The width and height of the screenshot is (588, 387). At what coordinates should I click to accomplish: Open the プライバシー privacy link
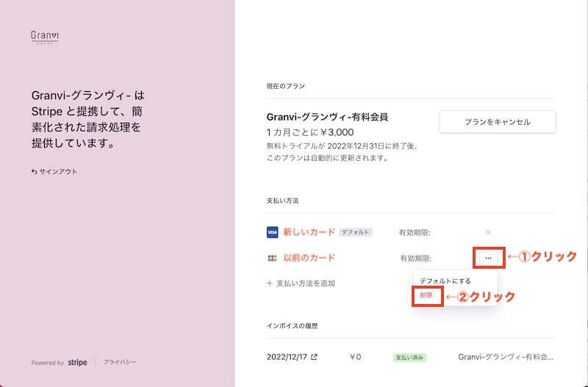[x=120, y=362]
